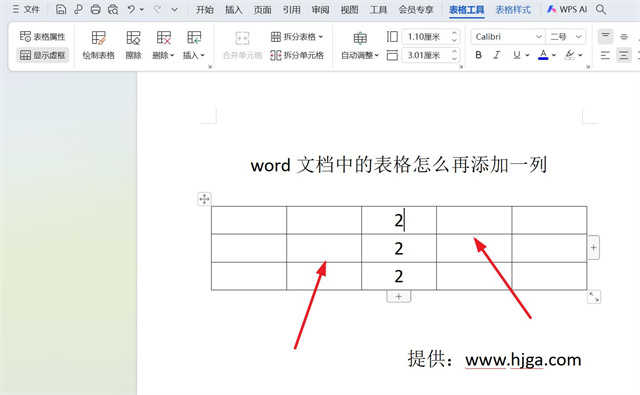Image resolution: width=640 pixels, height=395 pixels.
Task: Click the add row plus button
Action: [399, 297]
